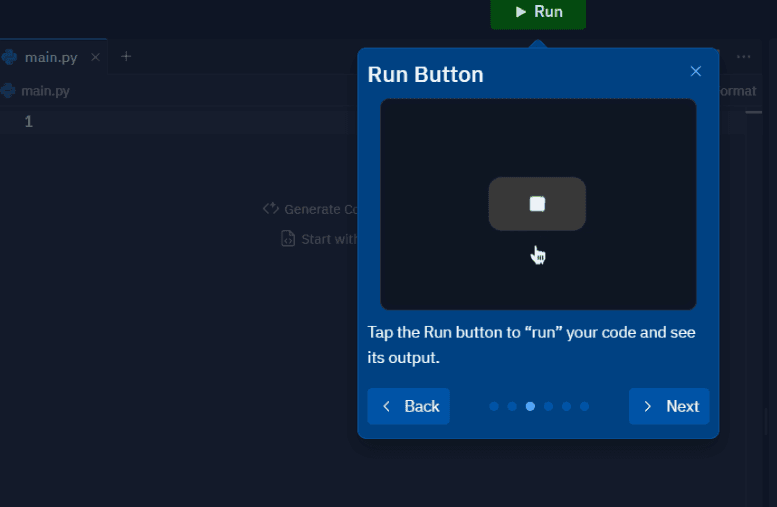Select the fourth tutorial step dot
This screenshot has height=507, width=777.
coord(548,407)
